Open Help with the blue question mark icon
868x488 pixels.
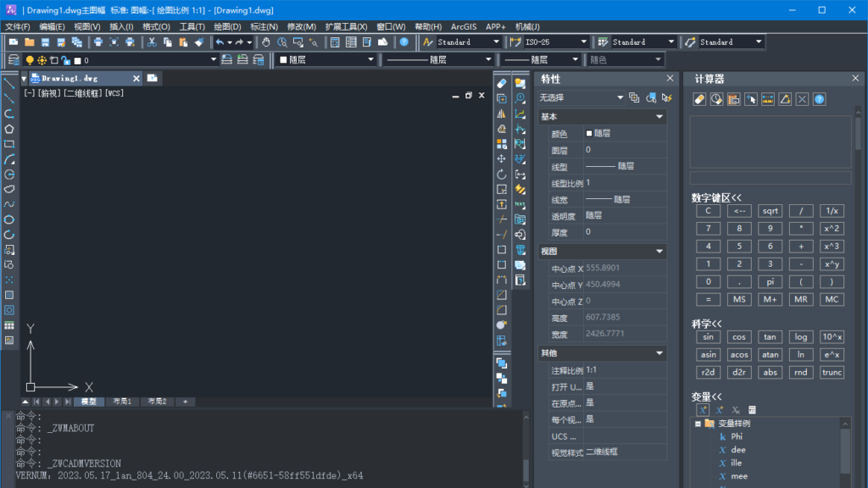(x=404, y=42)
